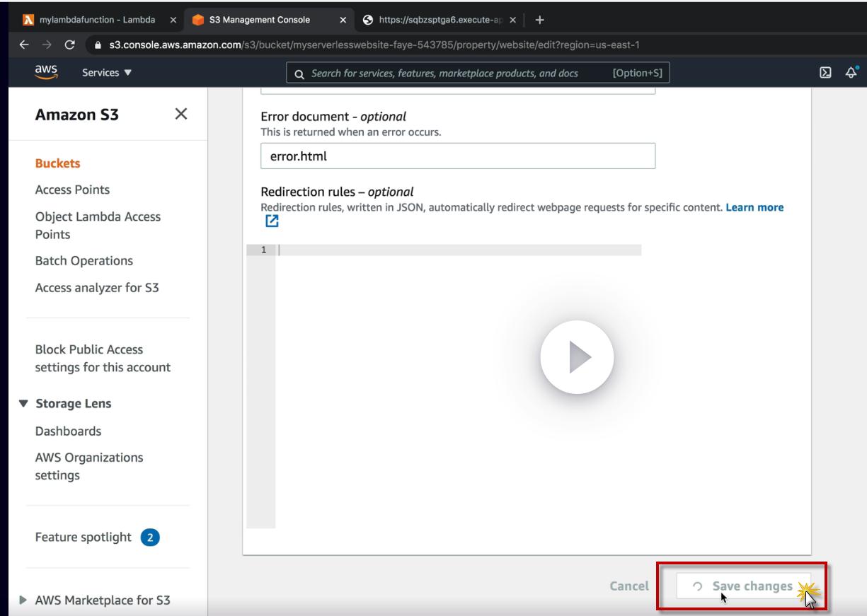Switch to the execute-api browser tab
Screen dimensions: 867x616
pyautogui.click(x=439, y=20)
